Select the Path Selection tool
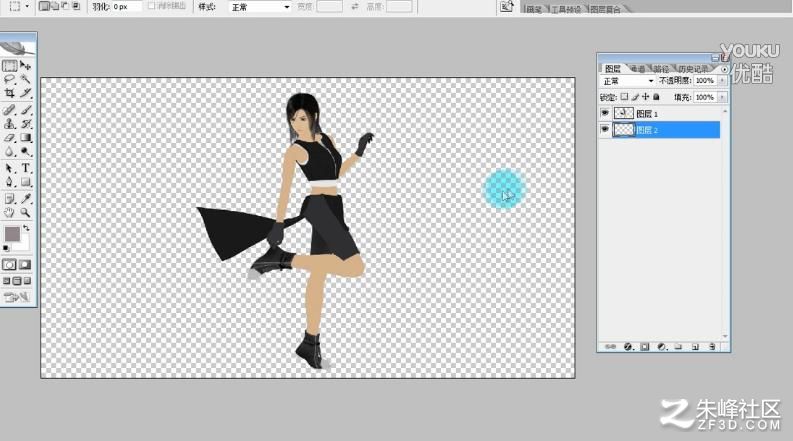This screenshot has width=793, height=441. [10, 168]
